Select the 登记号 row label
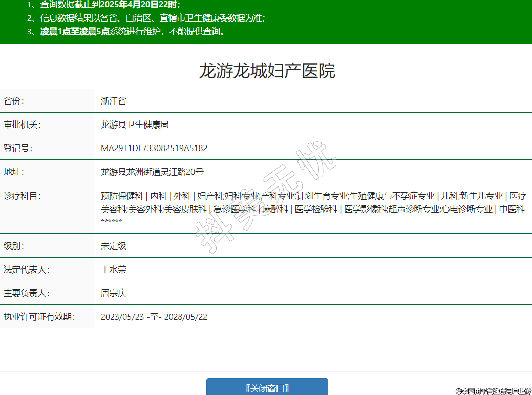 pyautogui.click(x=18, y=148)
